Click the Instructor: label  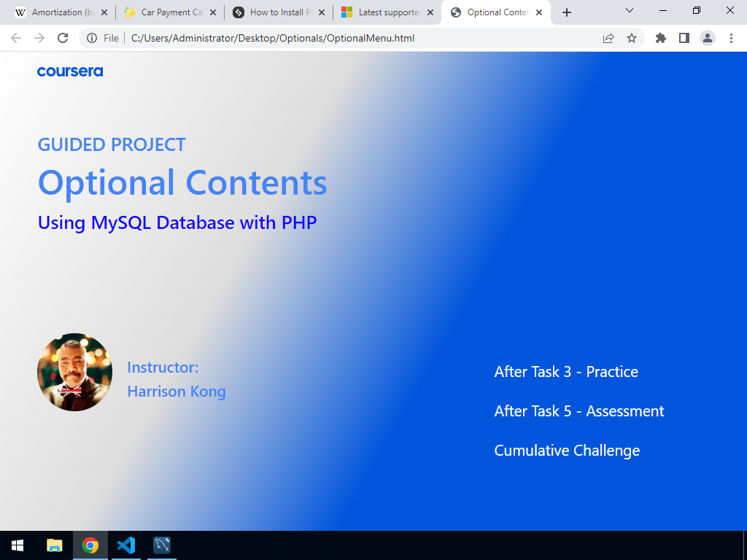163,367
